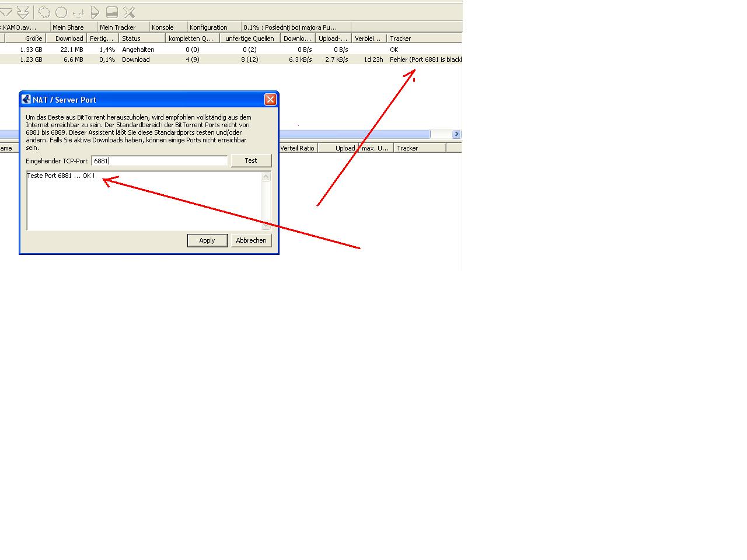Click the horizontal scrollbar's right arrow
The height and width of the screenshot is (560, 747).
(456, 134)
